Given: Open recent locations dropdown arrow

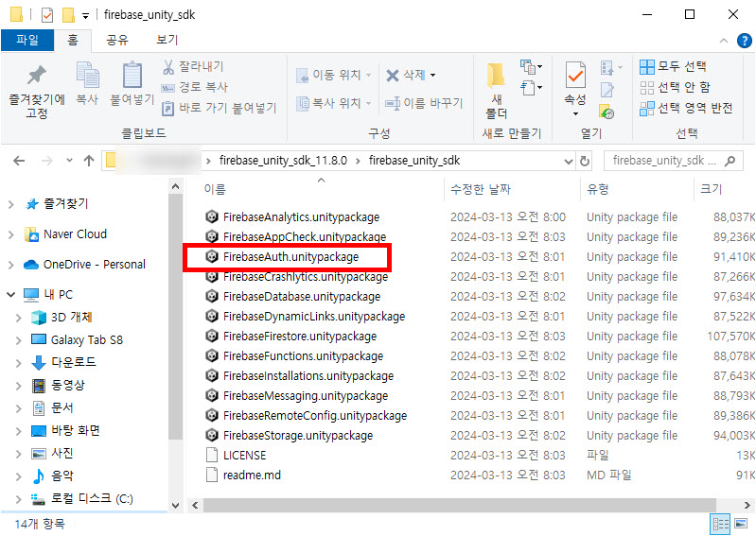Looking at the screenshot, I should (69, 161).
